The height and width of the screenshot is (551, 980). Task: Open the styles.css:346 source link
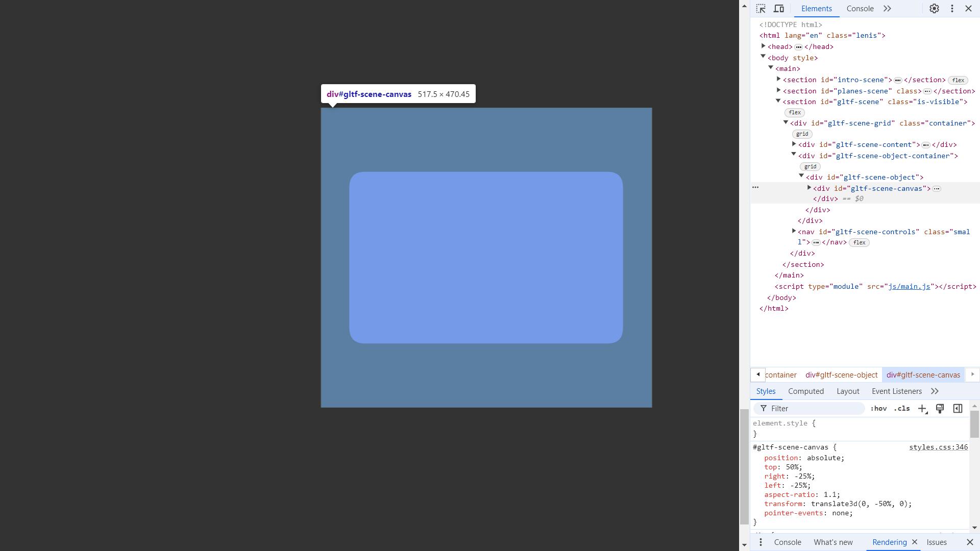click(938, 447)
